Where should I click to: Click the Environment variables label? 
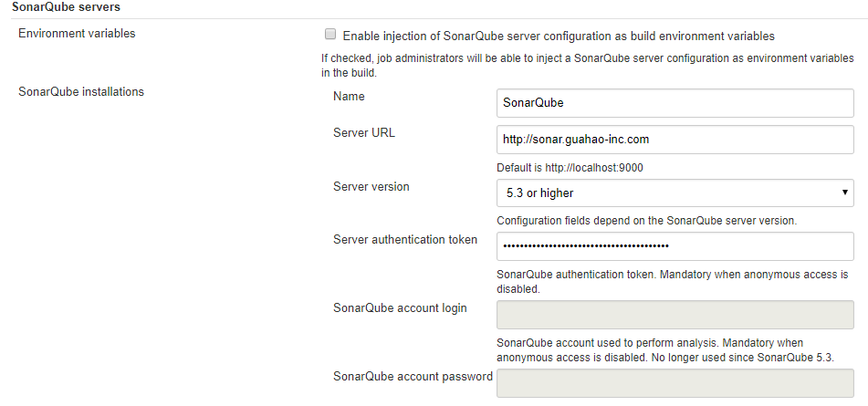(77, 34)
